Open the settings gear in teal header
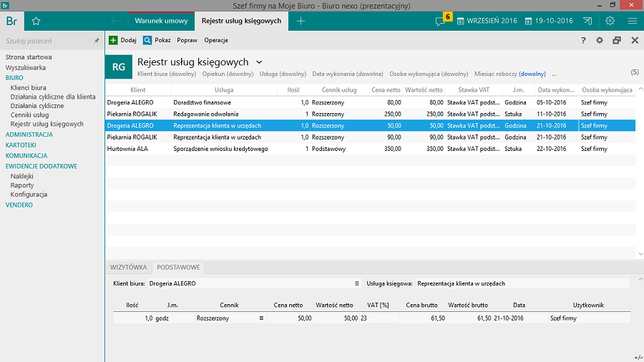This screenshot has height=362, width=644. tap(610, 21)
